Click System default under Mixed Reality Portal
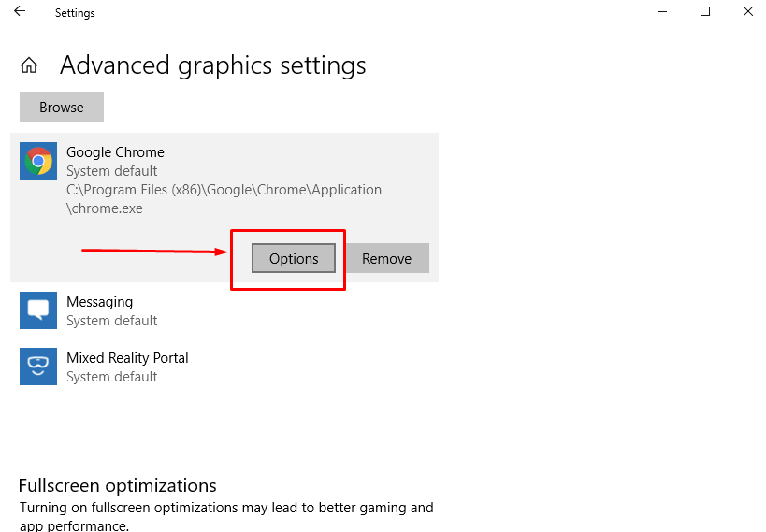 point(112,377)
